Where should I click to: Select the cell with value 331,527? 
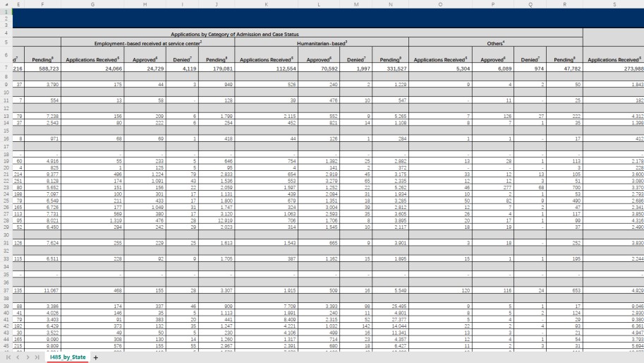[390, 69]
